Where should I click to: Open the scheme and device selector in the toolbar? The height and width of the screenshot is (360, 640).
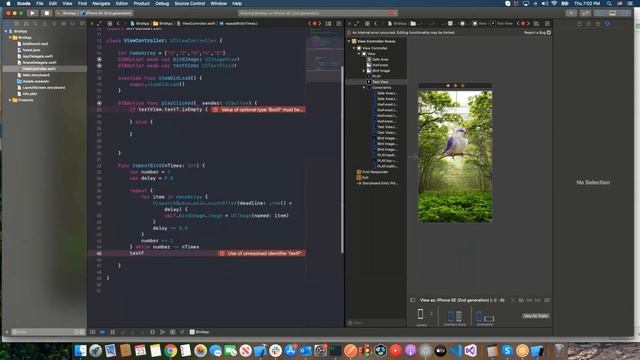coord(94,13)
